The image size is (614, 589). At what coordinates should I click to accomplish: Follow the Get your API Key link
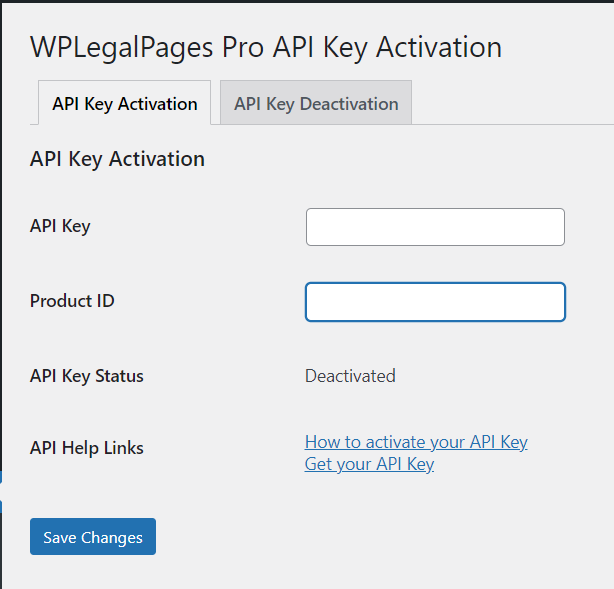(369, 464)
